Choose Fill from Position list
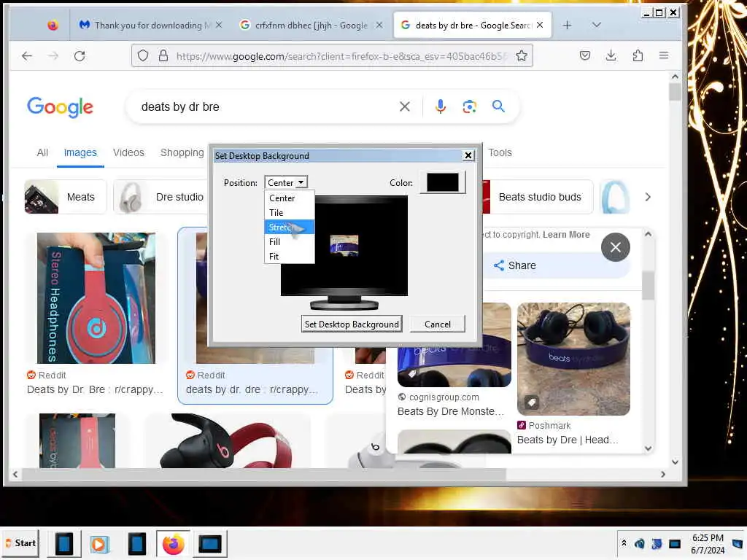The width and height of the screenshot is (747, 560). pyautogui.click(x=289, y=242)
